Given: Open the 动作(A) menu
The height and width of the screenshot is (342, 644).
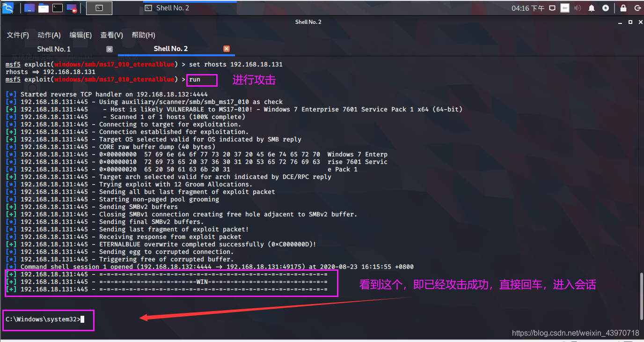Looking at the screenshot, I should [49, 35].
